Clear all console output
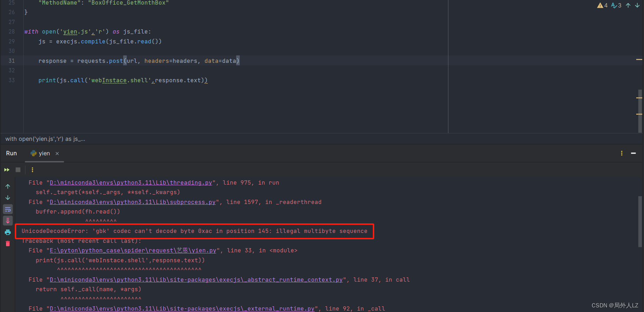The width and height of the screenshot is (644, 312). pos(8,244)
